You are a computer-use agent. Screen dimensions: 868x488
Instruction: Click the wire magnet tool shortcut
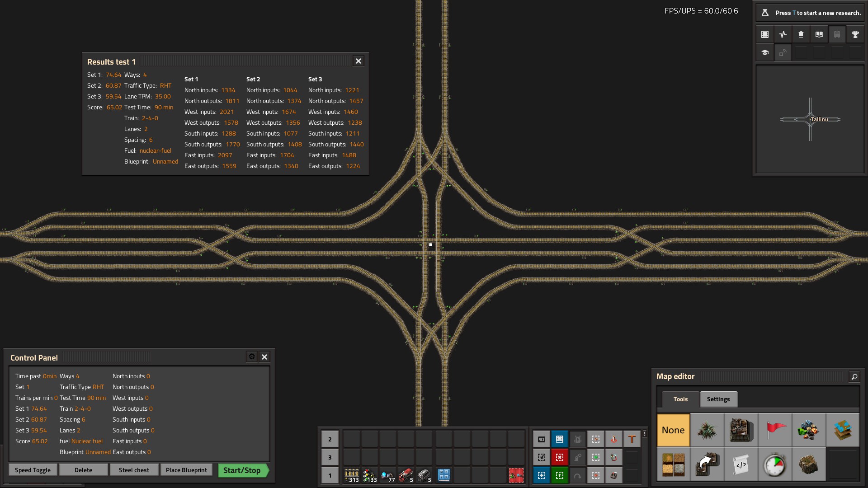coord(614,457)
